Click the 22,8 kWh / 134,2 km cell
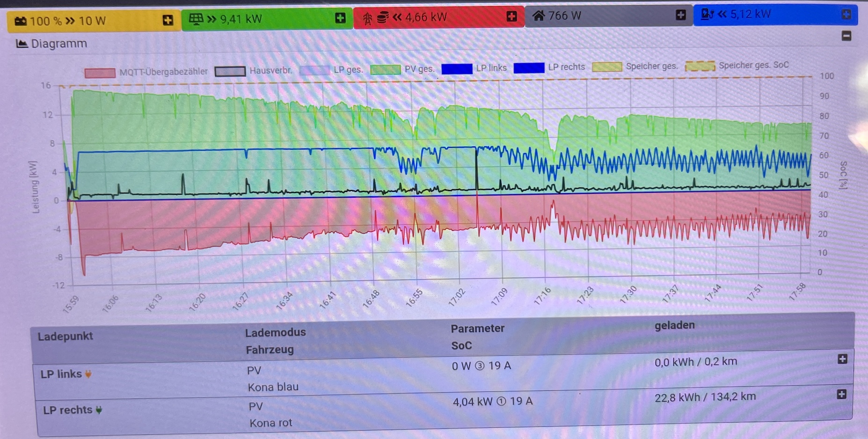The image size is (868, 439). click(x=705, y=397)
